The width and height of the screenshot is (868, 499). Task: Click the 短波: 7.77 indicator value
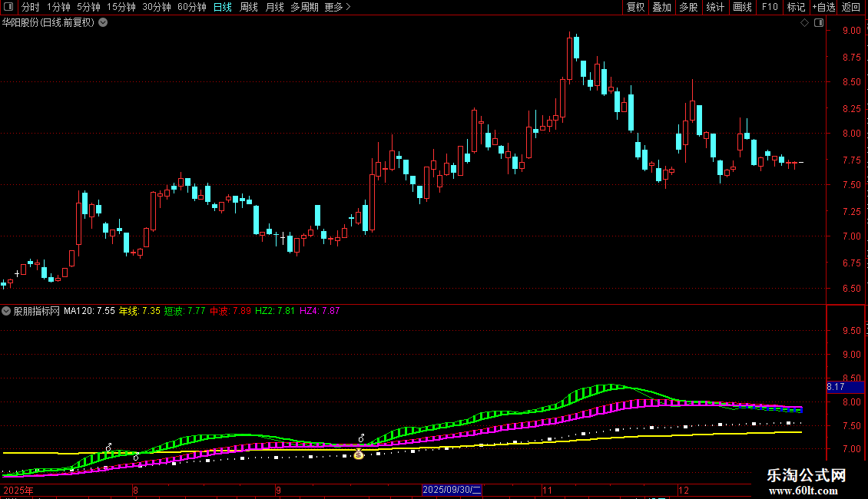coord(185,311)
